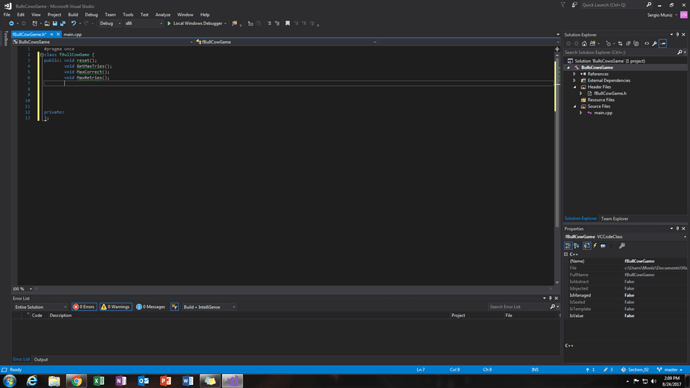The width and height of the screenshot is (690, 388).
Task: Toggle the 0 Errors filter button
Action: click(x=84, y=307)
